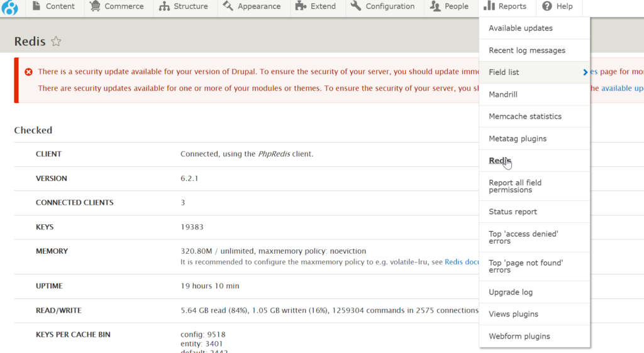Image resolution: width=644 pixels, height=353 pixels.
Task: Select Mandrill report entry
Action: pos(535,94)
